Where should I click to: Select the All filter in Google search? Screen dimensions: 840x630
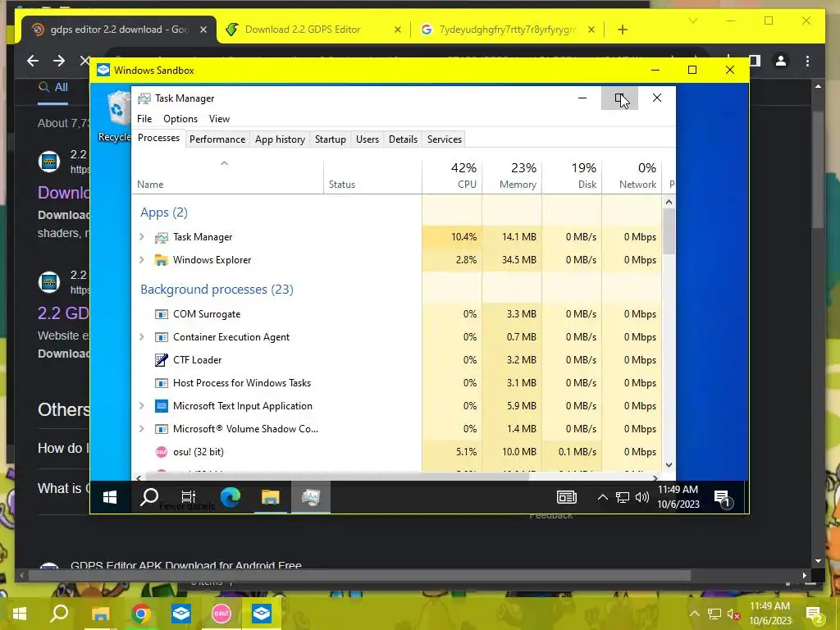point(53,87)
